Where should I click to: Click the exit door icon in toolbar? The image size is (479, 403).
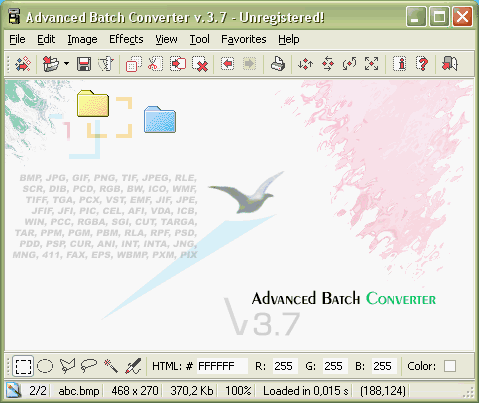point(450,64)
